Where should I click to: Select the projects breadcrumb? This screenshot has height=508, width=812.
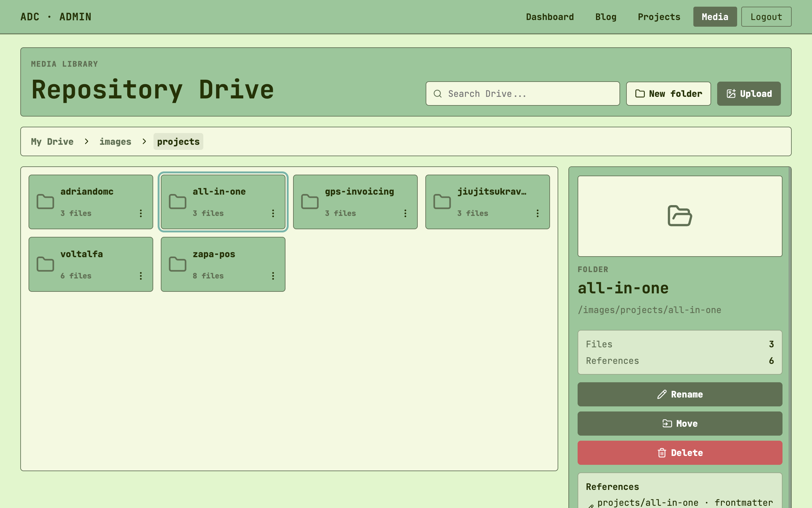pyautogui.click(x=178, y=142)
